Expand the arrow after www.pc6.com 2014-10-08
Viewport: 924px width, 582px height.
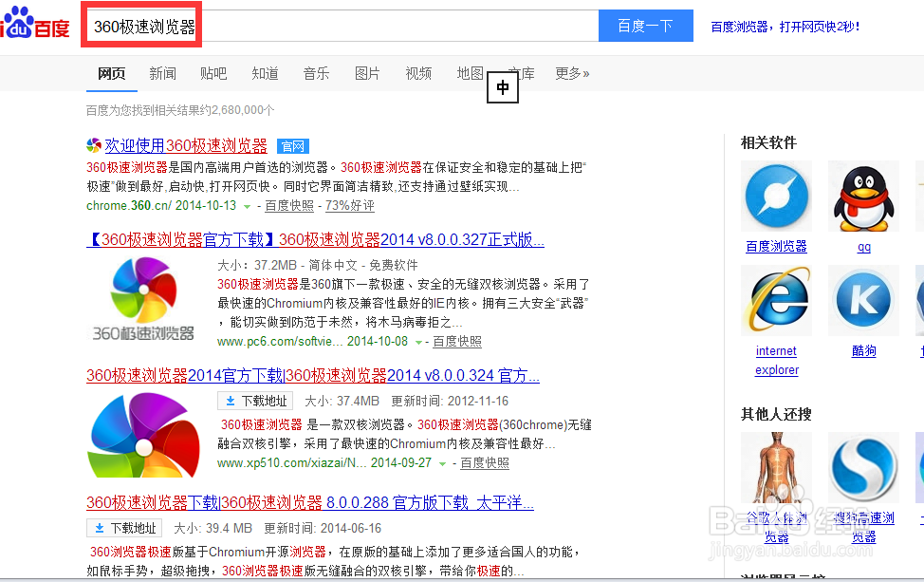(418, 343)
